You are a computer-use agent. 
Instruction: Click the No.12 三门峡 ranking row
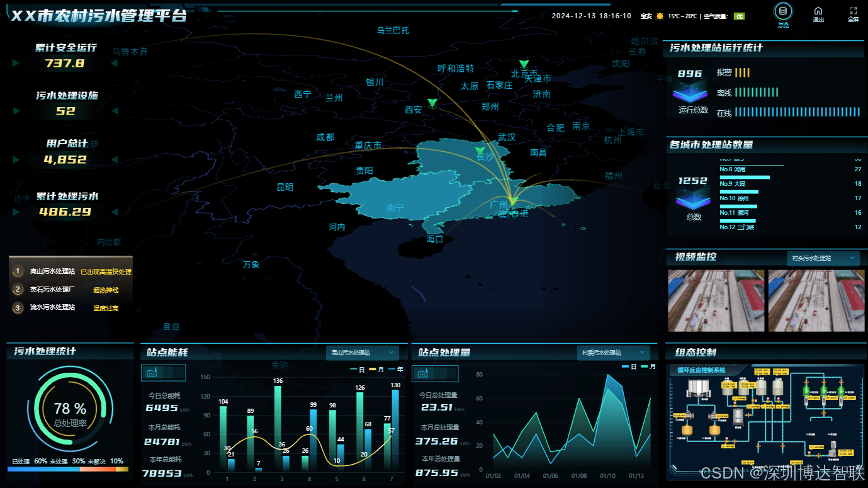coord(791,228)
